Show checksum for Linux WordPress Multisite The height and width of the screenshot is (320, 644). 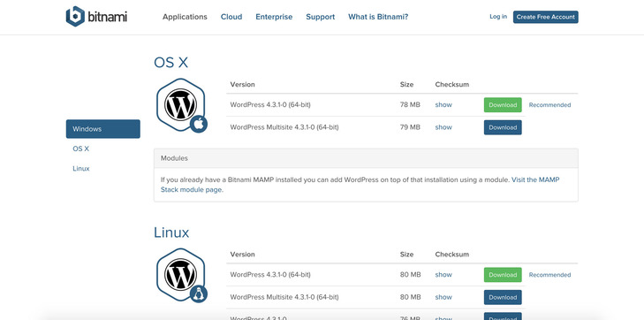443,297
